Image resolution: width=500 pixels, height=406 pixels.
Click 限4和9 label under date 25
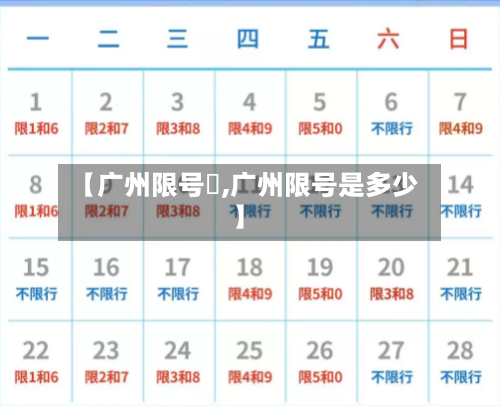point(250,377)
